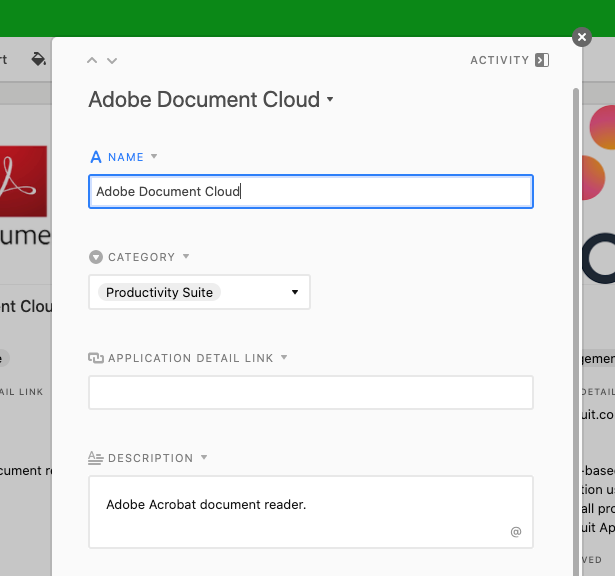Click the CATEGORY field label
The width and height of the screenshot is (615, 576).
point(142,257)
